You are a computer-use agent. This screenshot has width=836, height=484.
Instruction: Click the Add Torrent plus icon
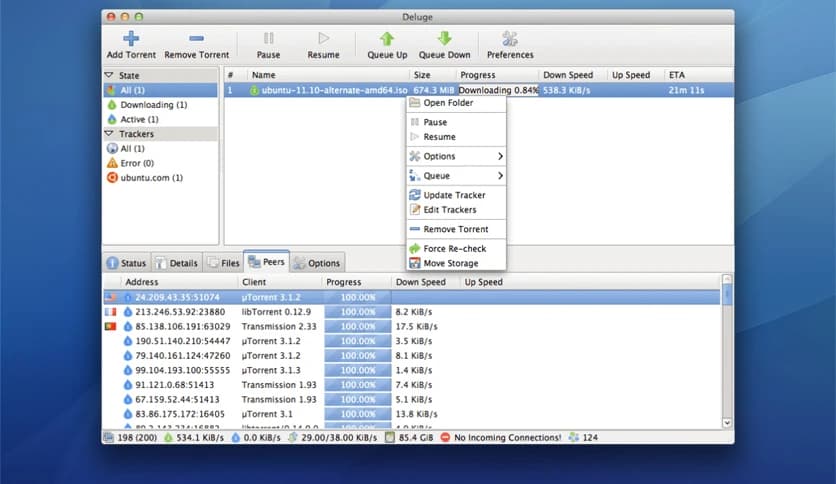131,38
